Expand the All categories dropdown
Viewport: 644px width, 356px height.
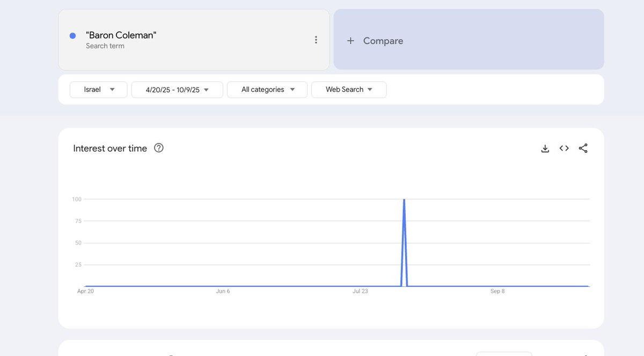click(267, 90)
